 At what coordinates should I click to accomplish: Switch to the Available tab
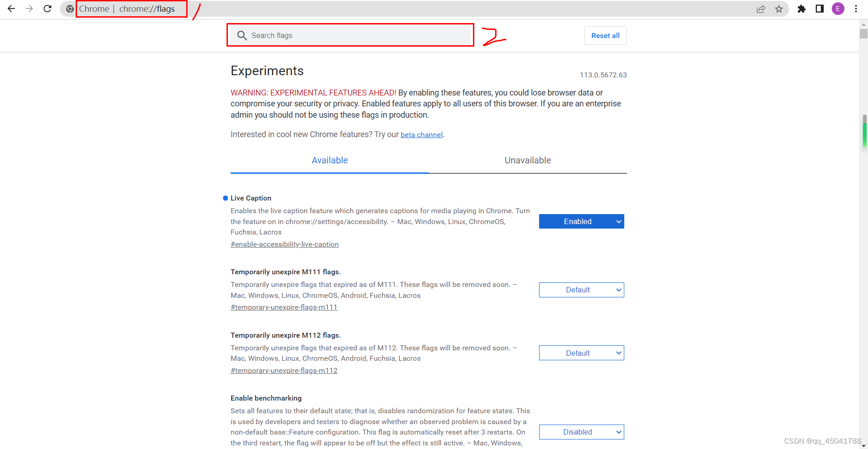click(x=330, y=160)
